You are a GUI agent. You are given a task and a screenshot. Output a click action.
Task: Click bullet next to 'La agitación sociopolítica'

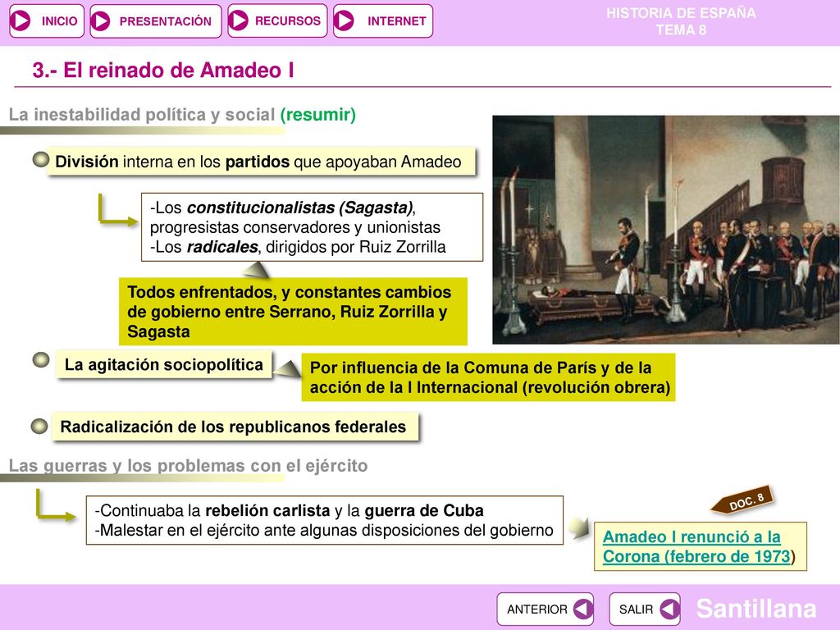coord(41,359)
